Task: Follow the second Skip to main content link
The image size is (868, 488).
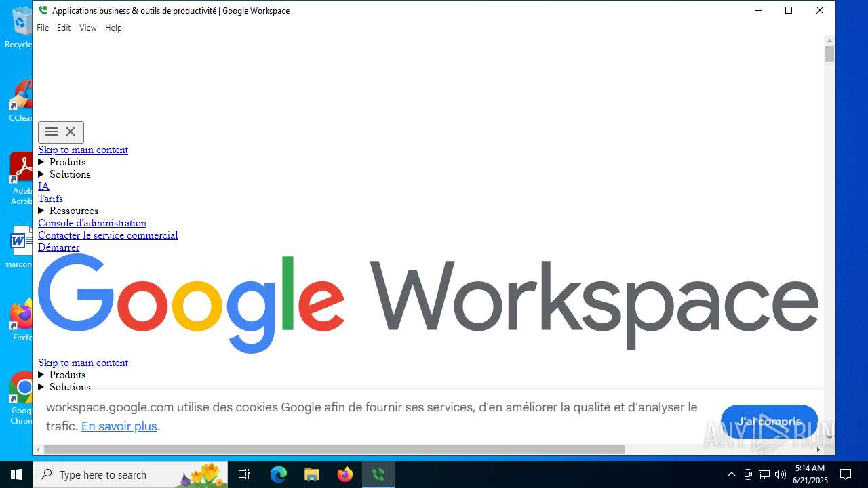Action: (x=83, y=363)
